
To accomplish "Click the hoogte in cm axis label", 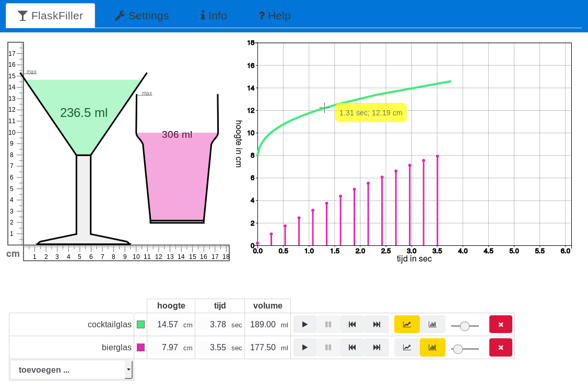I will click(x=239, y=144).
